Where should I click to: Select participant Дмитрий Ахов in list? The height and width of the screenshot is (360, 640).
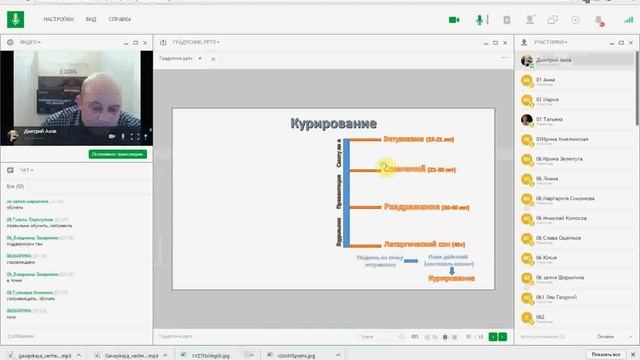tap(576, 60)
